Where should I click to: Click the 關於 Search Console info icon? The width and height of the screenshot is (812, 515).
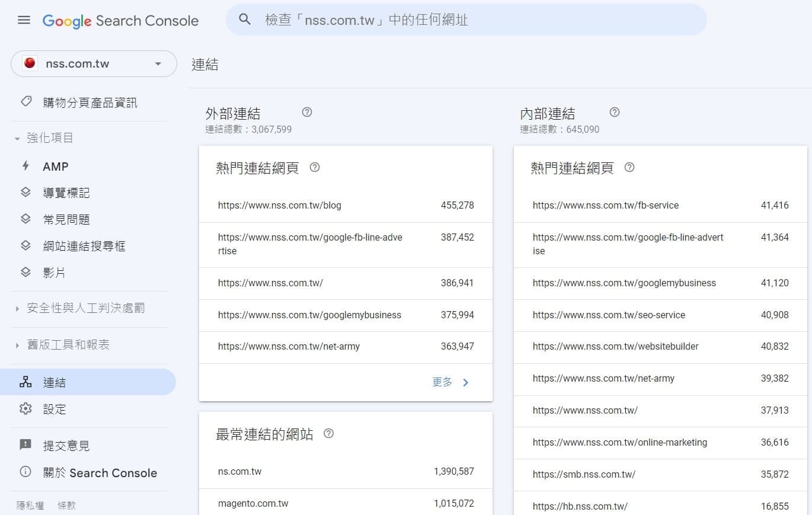tap(25, 472)
